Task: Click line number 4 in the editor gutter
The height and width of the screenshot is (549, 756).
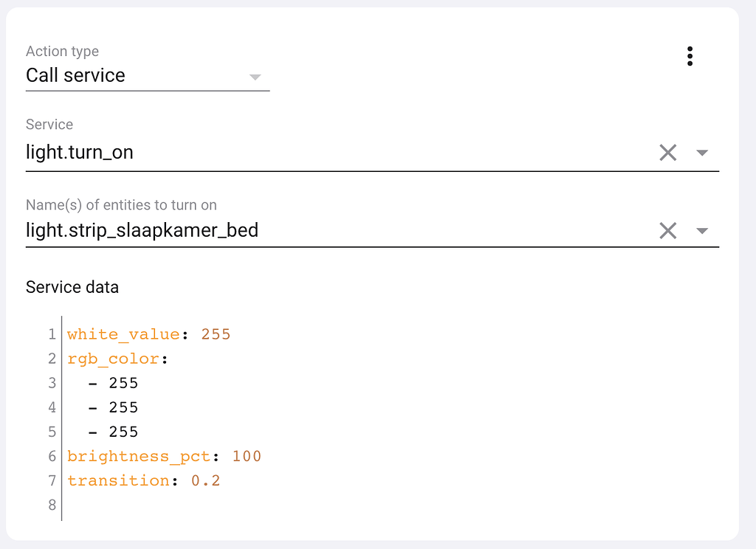Action: pyautogui.click(x=52, y=407)
